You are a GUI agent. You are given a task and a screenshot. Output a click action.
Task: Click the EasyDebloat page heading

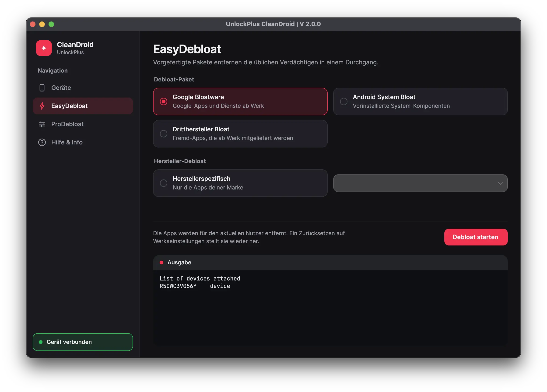pyautogui.click(x=187, y=49)
